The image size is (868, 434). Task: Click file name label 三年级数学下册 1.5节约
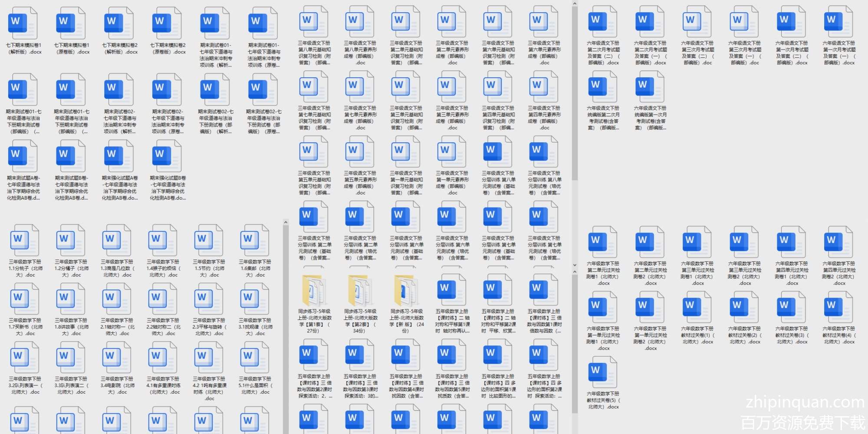coord(209,268)
